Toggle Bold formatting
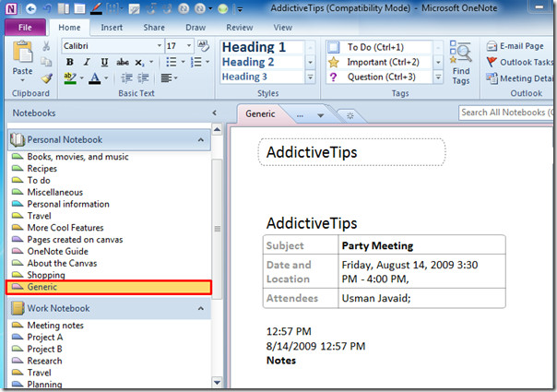The width and height of the screenshot is (557, 392). pyautogui.click(x=70, y=62)
